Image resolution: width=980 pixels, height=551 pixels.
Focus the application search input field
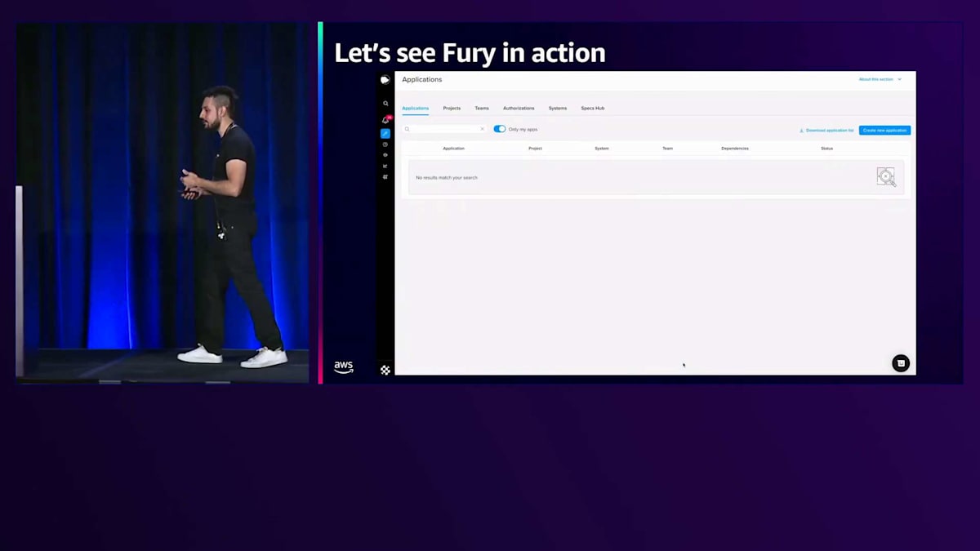445,129
